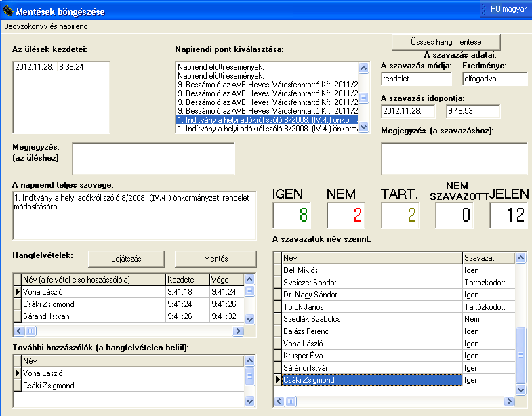This screenshot has height=416, width=532.
Task: Select session 2012.11.28. 8:39:24
Action: pos(49,67)
